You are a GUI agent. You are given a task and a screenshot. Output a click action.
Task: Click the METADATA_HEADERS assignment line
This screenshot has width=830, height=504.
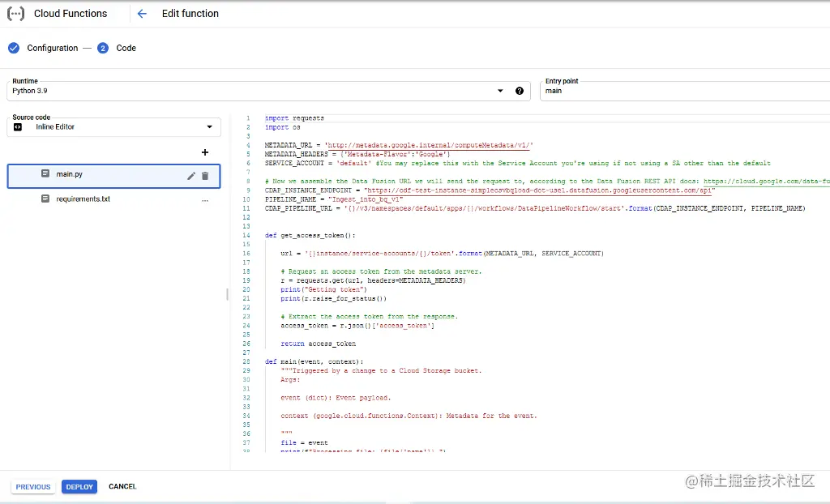click(357, 154)
